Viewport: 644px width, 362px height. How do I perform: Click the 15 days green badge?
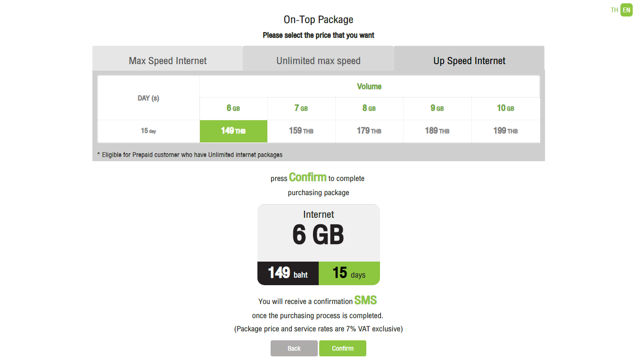[349, 273]
